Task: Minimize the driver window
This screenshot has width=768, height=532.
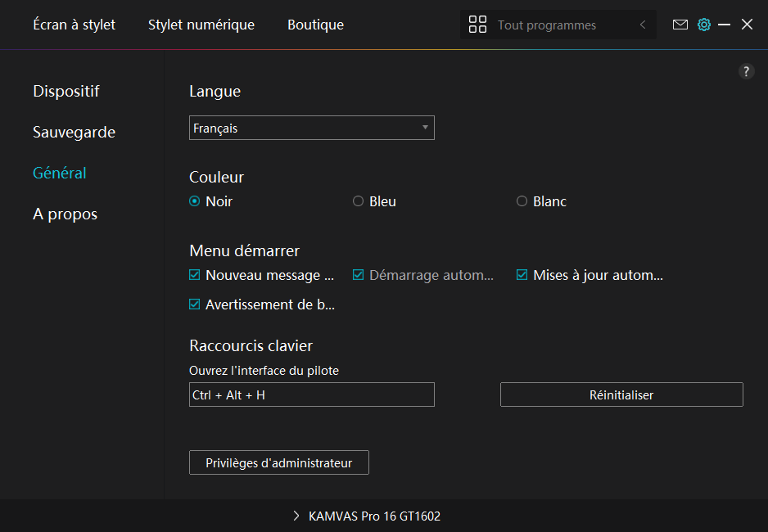Action: [x=724, y=25]
